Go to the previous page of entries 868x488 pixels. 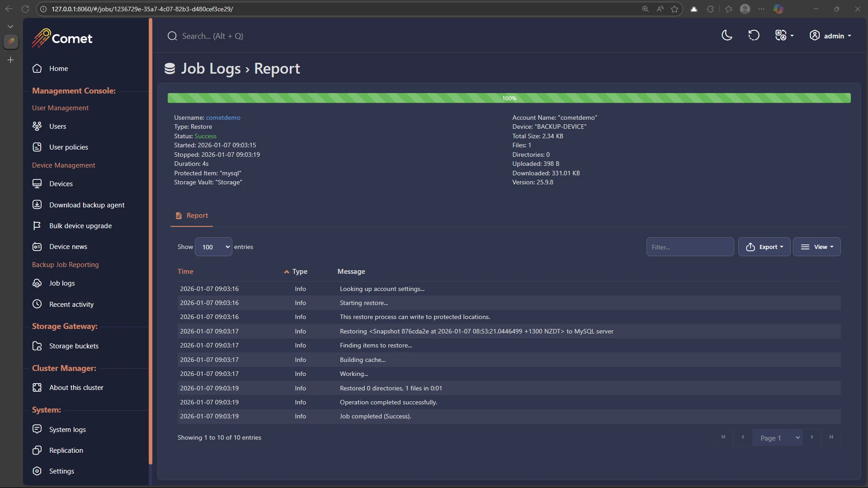point(743,437)
